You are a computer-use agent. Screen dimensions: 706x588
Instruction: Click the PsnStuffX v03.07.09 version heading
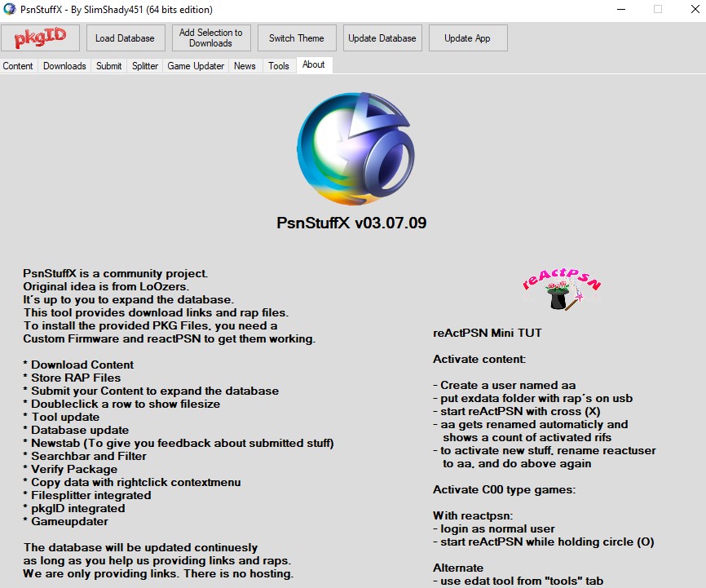(351, 223)
